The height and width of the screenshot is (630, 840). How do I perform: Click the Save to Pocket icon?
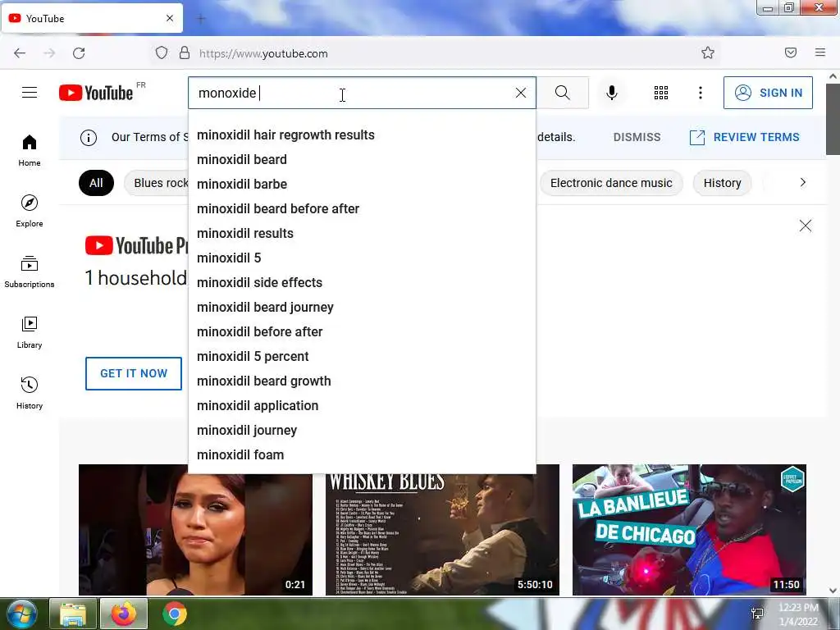791,52
